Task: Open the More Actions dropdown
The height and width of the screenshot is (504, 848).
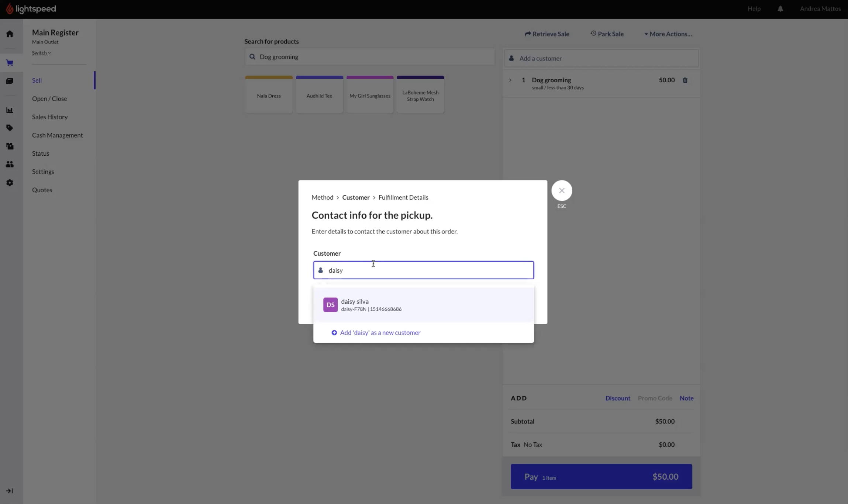Action: coord(668,34)
